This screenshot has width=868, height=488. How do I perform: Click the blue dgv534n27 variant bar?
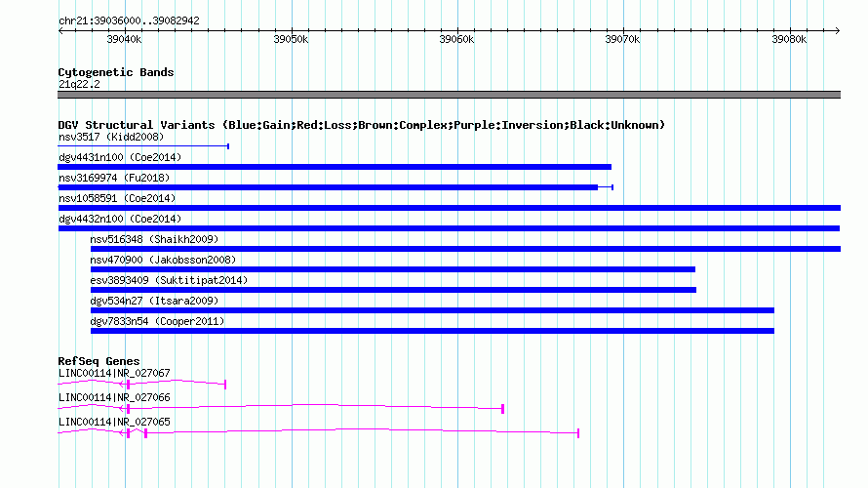tap(432, 310)
